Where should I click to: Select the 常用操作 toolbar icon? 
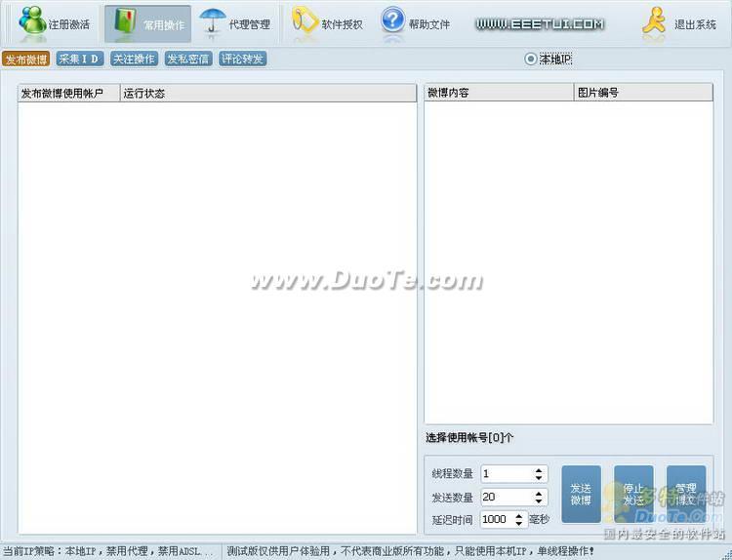coord(125,22)
